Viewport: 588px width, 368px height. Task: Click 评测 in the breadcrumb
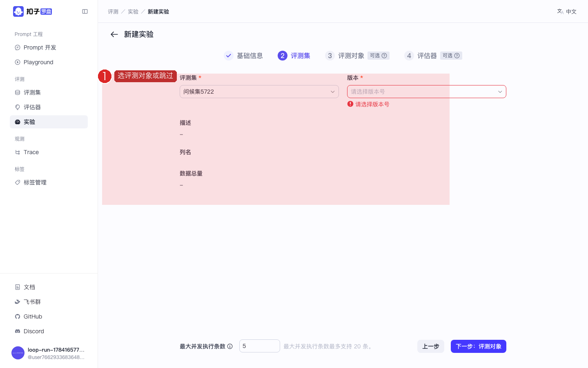[113, 11]
